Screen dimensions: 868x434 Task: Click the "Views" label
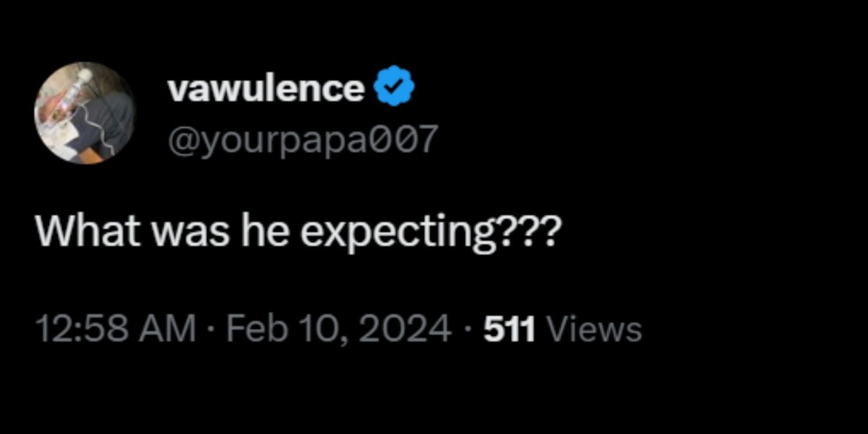coord(594,329)
